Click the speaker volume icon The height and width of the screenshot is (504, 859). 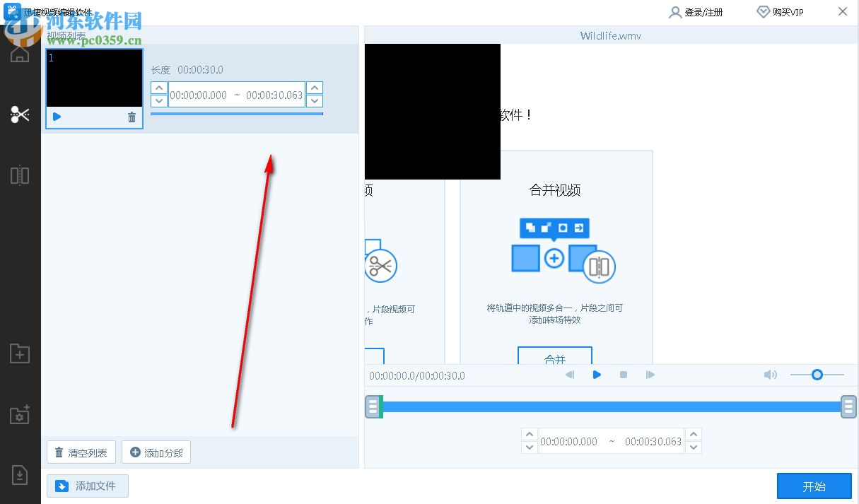[770, 375]
